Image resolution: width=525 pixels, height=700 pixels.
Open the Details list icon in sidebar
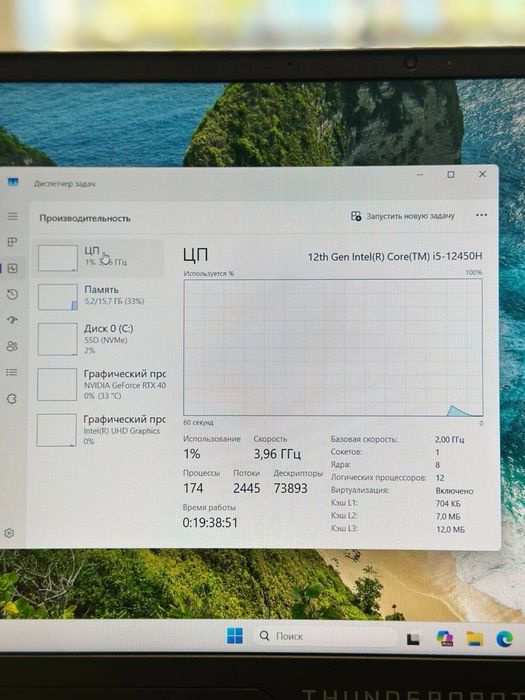(12, 372)
